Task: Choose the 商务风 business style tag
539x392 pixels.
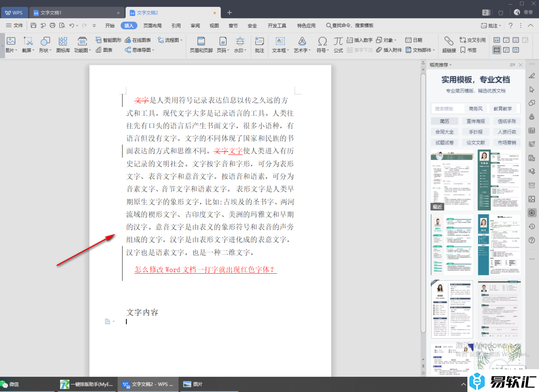Action: coord(476,109)
